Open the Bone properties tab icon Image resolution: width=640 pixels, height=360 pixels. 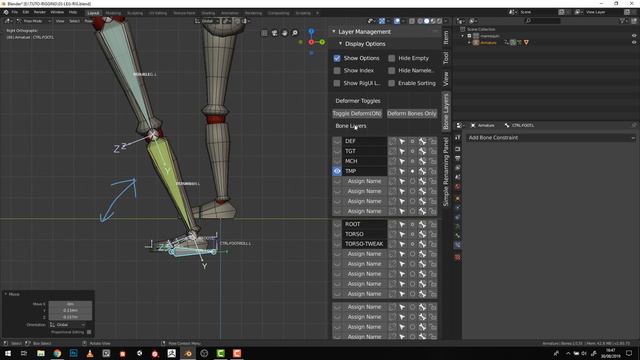click(458, 236)
